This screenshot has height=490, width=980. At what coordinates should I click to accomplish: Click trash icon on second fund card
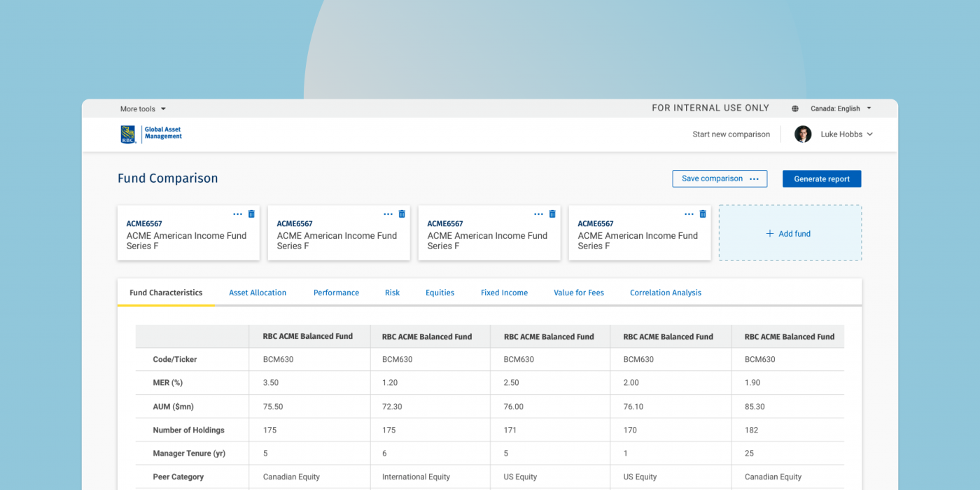click(402, 214)
